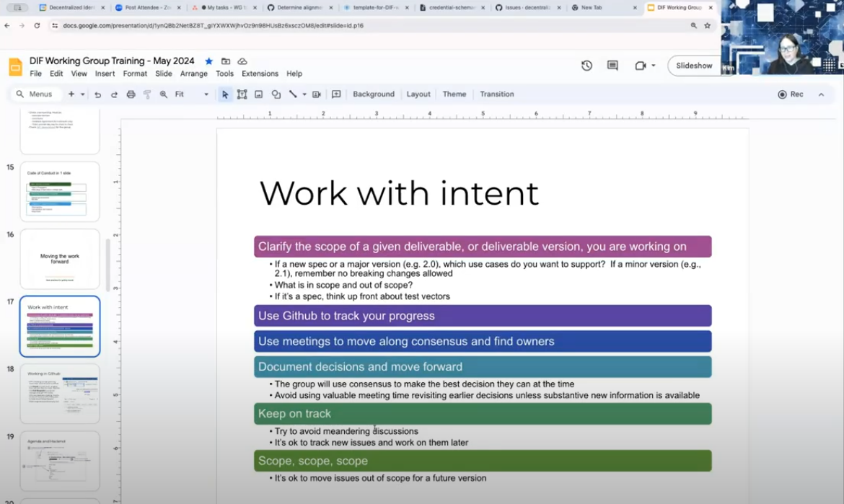
Task: Select the Text box tool
Action: pyautogui.click(x=242, y=94)
